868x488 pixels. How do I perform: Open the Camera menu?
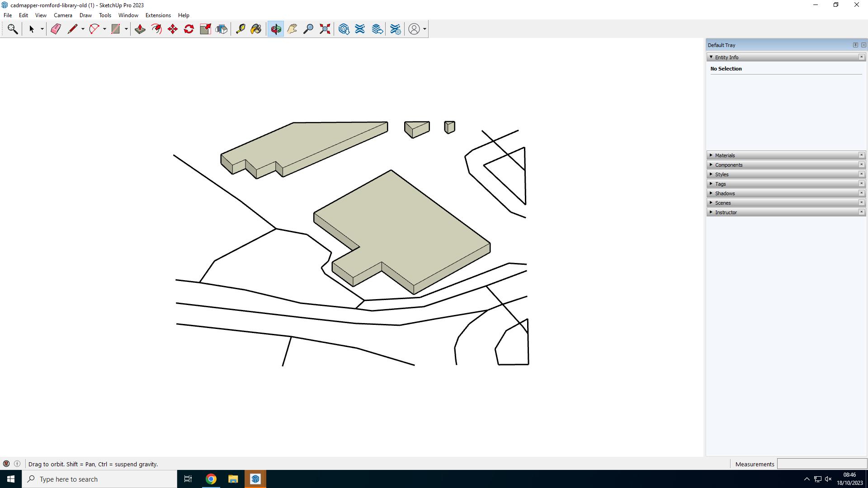coord(63,15)
